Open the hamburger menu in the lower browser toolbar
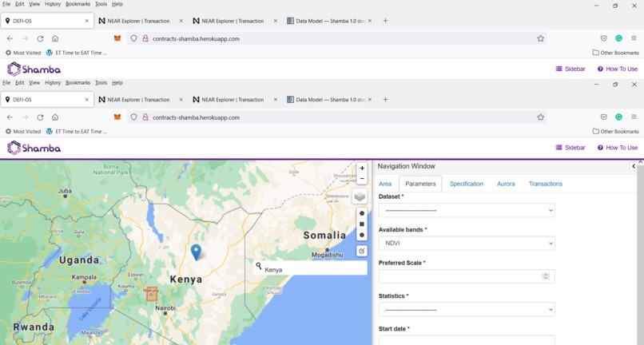The width and height of the screenshot is (644, 345). point(634,117)
